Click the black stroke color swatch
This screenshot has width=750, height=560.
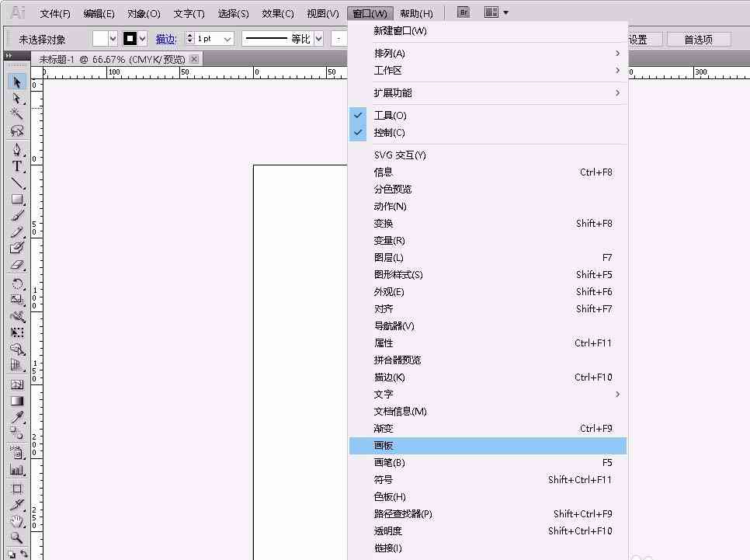(x=130, y=39)
